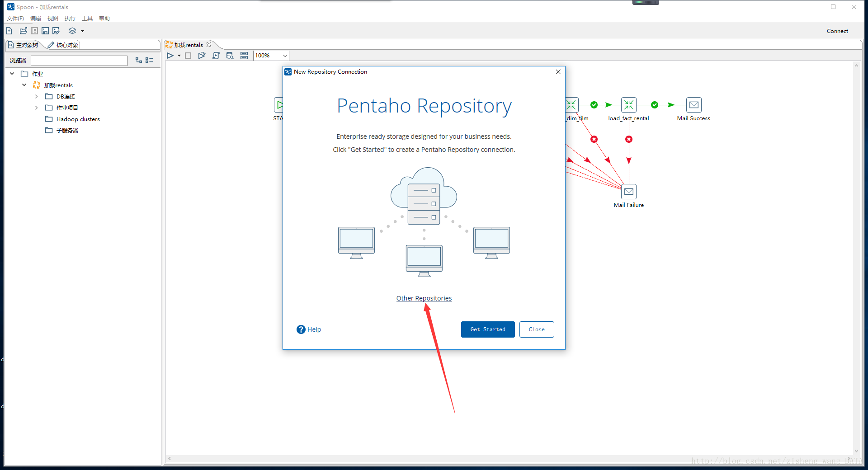868x470 pixels.
Task: Expand all tree nodes icon
Action: (139, 60)
